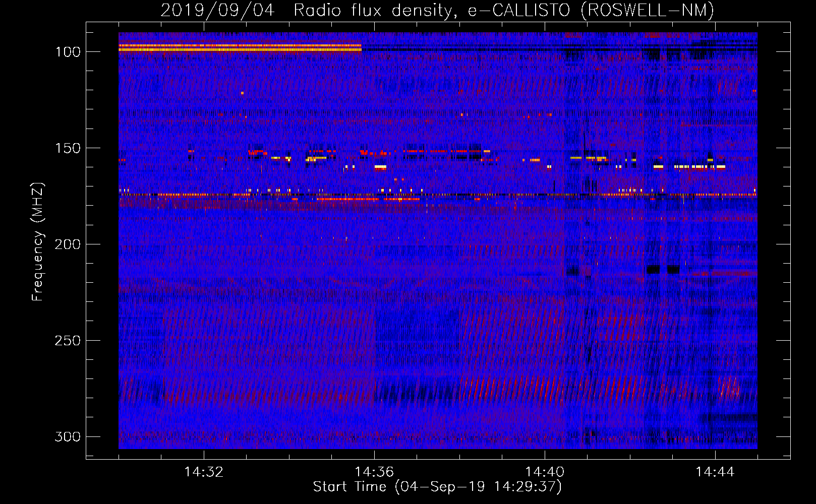
Task: Click the 'Frequency (MHZ)' axis label
Action: click(x=38, y=242)
